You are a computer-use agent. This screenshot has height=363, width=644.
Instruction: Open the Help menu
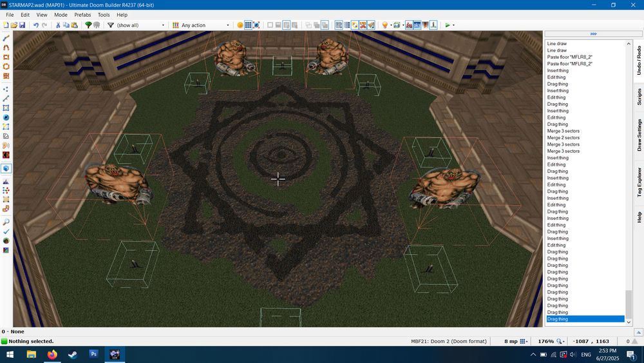[x=122, y=15]
